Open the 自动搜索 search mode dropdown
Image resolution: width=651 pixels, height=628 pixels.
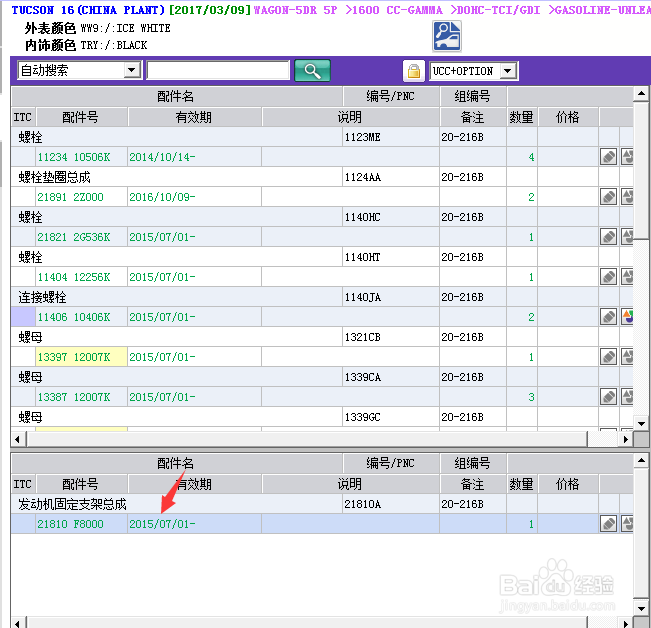pyautogui.click(x=132, y=70)
